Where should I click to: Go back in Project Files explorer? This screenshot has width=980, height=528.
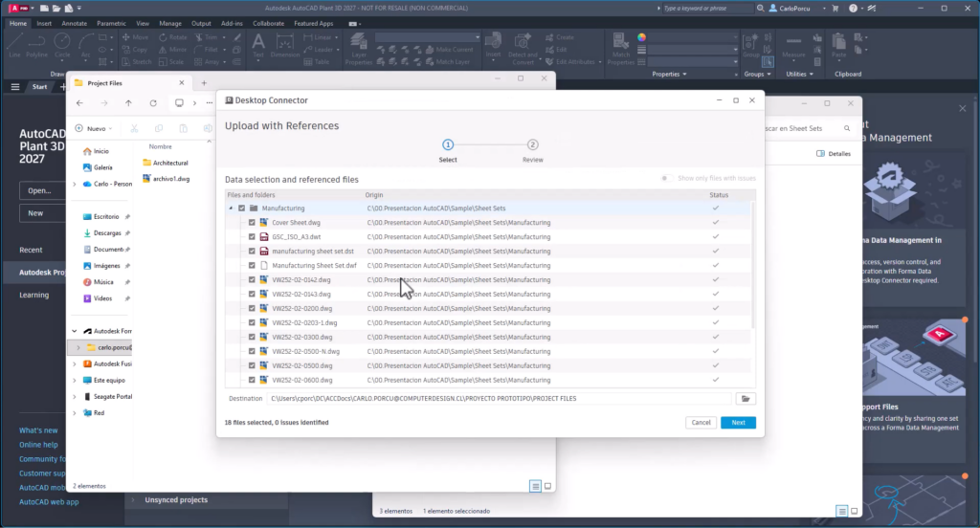pos(79,103)
